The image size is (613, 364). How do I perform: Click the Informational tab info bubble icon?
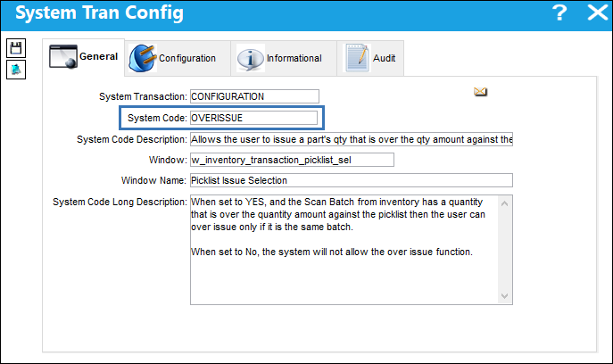pyautogui.click(x=251, y=59)
